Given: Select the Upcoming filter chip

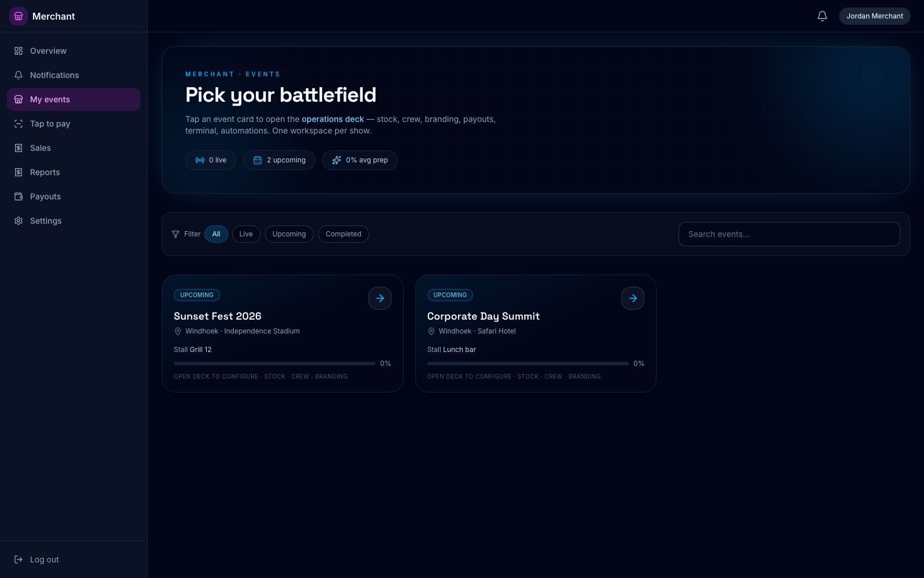Looking at the screenshot, I should click(x=289, y=234).
